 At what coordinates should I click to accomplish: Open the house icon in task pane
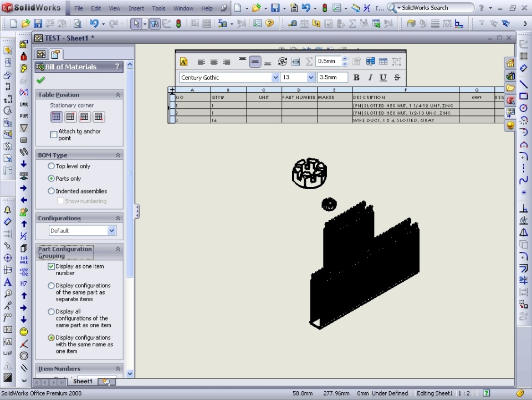click(510, 63)
